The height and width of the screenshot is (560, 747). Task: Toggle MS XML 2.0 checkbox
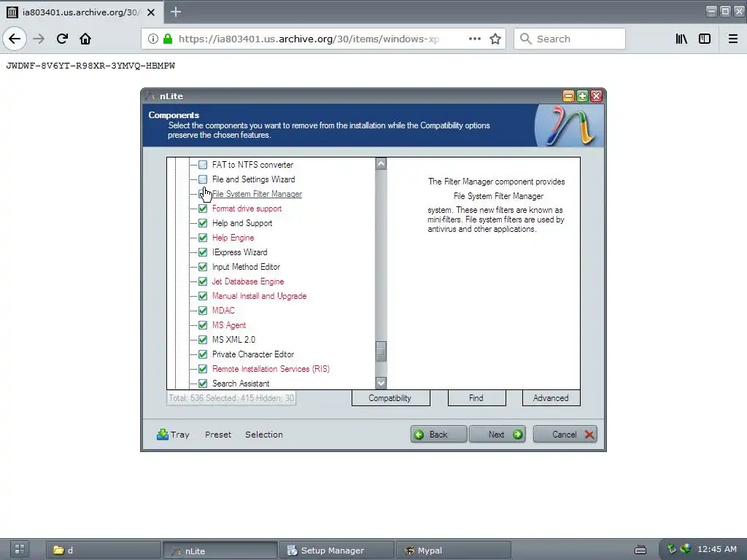[203, 340]
